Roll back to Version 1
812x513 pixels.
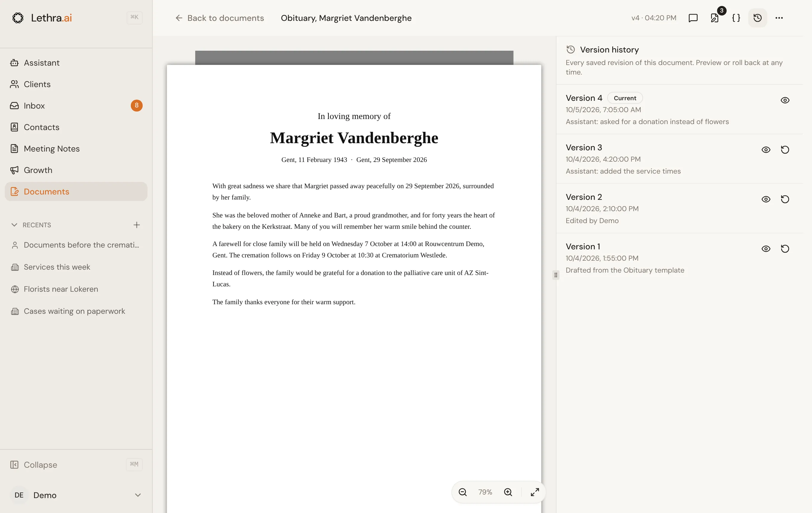click(785, 249)
